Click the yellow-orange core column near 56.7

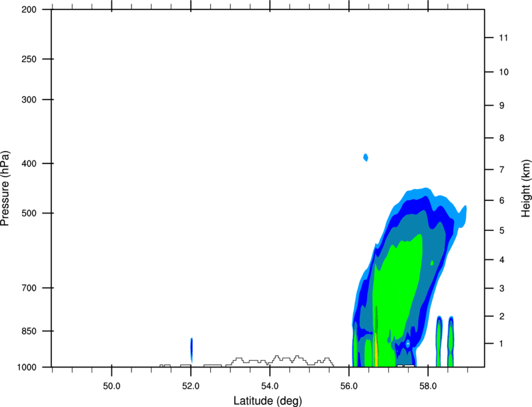coord(376,349)
